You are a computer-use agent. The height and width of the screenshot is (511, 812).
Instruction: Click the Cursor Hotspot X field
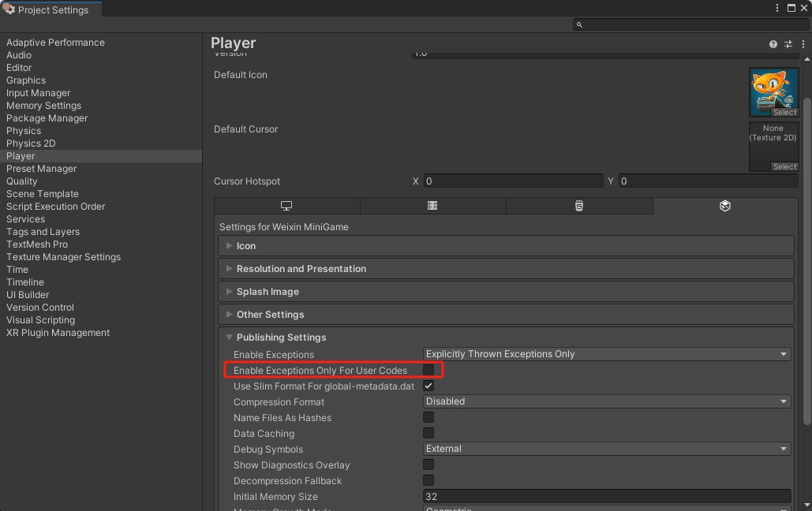(x=513, y=181)
